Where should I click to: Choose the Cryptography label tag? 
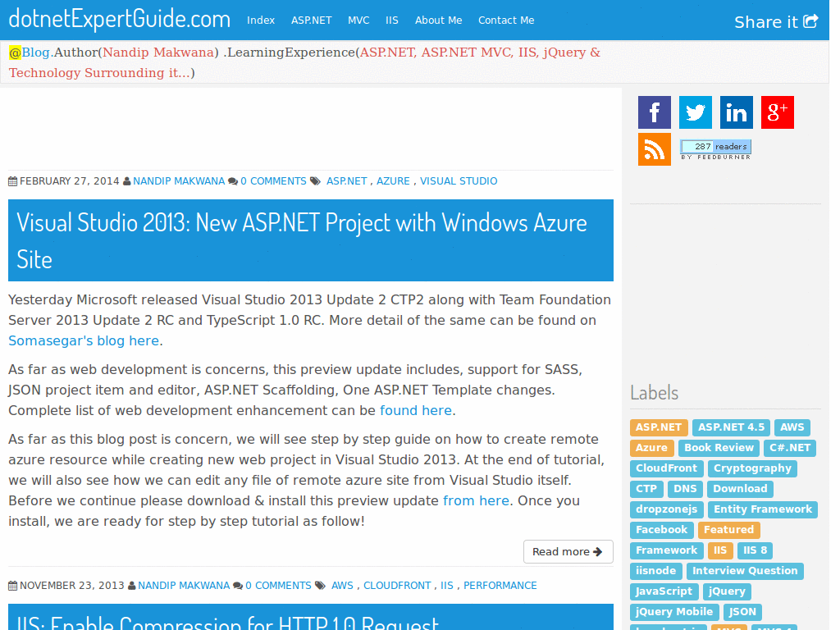[753, 468]
